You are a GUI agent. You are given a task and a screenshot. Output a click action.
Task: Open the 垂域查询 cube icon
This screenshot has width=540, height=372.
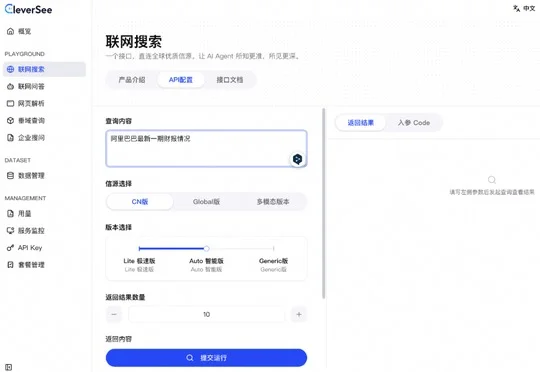point(10,121)
